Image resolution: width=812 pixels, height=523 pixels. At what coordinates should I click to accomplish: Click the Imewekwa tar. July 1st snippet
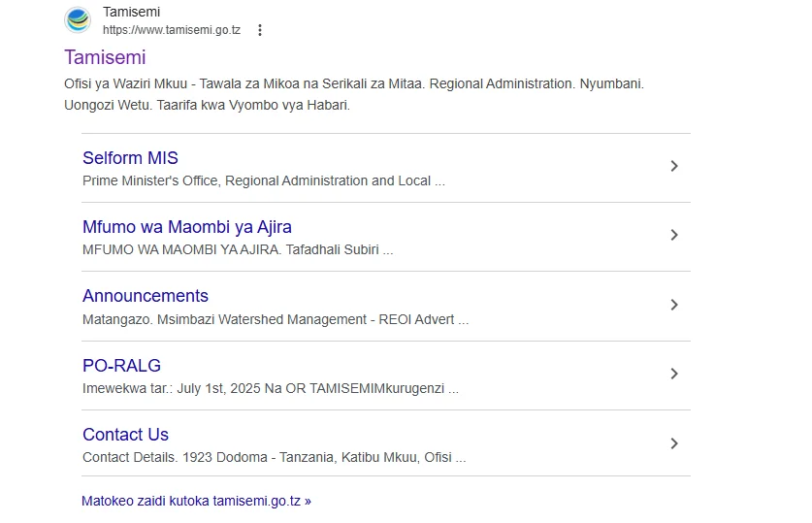(x=270, y=388)
